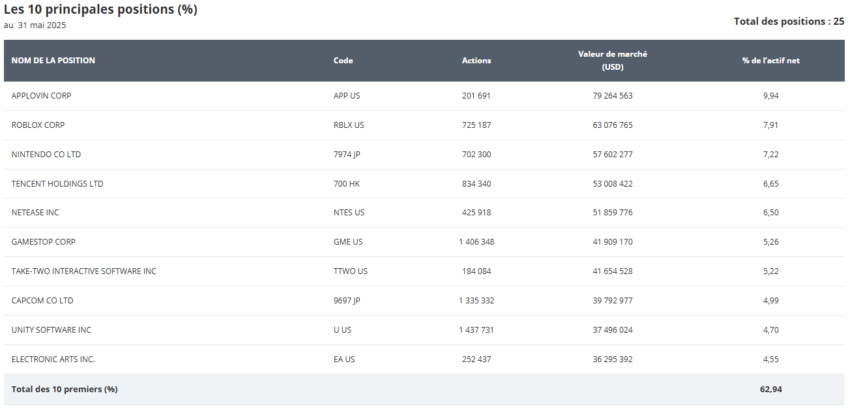Select the CAPCOM CO LTD row name
The width and height of the screenshot is (850, 413).
(x=42, y=300)
